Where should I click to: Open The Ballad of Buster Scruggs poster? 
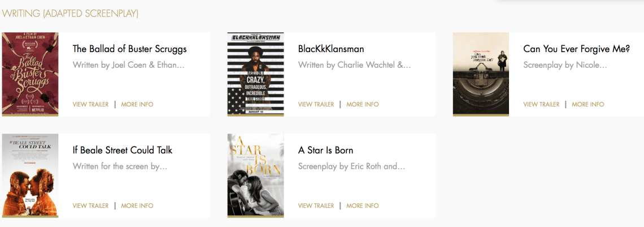[x=31, y=74]
